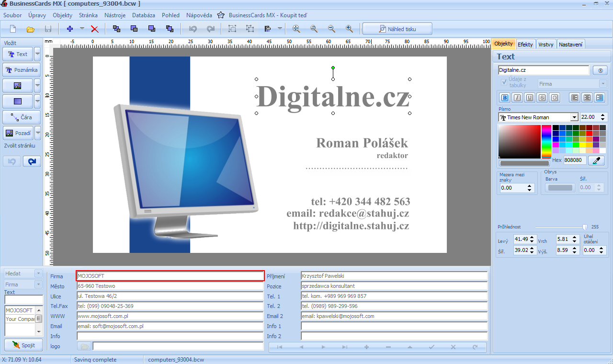
Task: Click the Poznámka button
Action: 22,70
